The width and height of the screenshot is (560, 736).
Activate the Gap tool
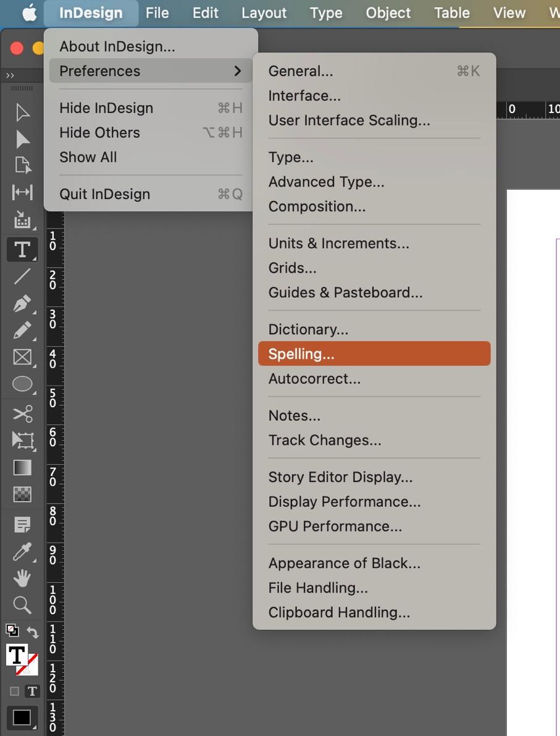click(22, 192)
